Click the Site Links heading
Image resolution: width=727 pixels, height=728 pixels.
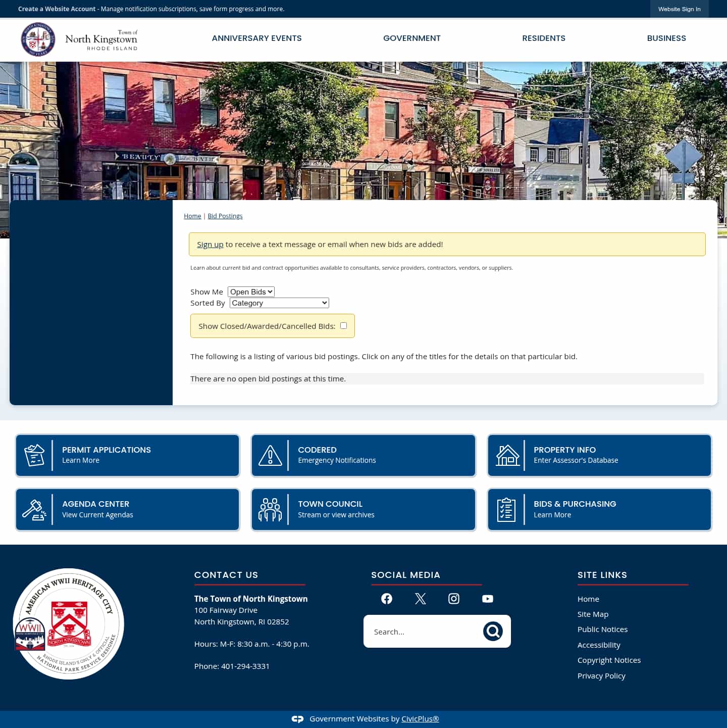(x=602, y=575)
